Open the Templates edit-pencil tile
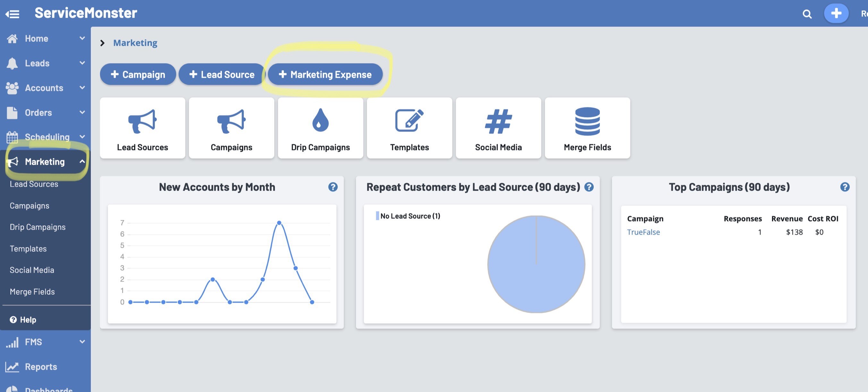 click(x=409, y=128)
